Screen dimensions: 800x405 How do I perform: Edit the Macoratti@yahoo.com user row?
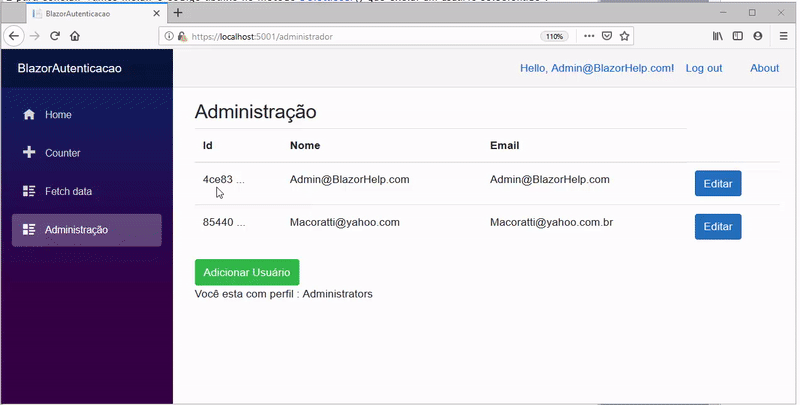pos(718,226)
